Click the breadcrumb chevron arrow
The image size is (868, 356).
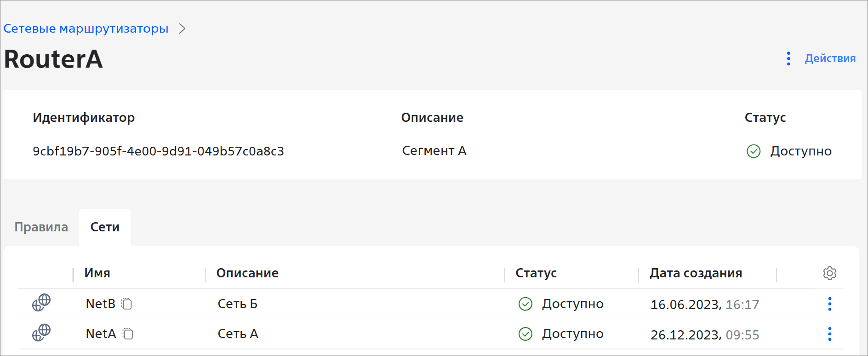pos(183,29)
